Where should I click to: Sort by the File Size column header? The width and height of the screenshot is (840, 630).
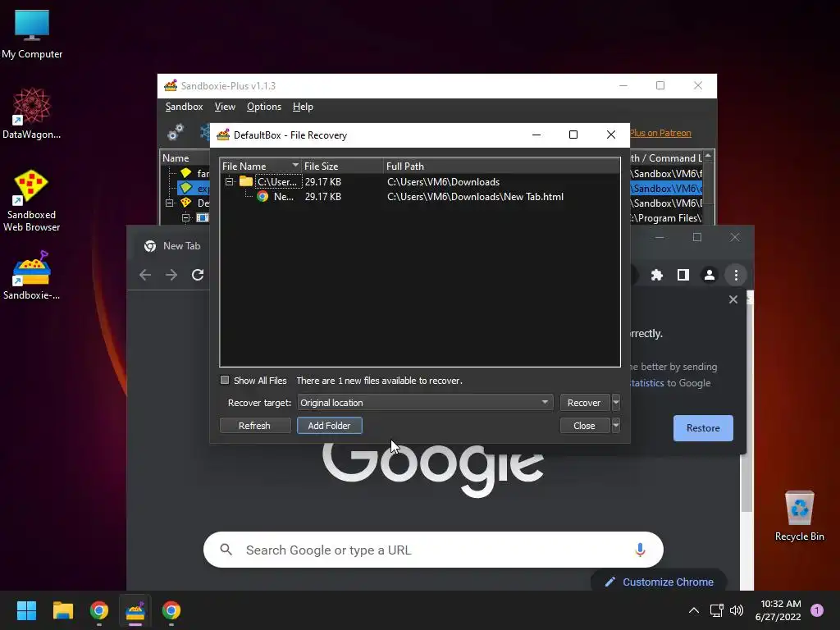343,166
